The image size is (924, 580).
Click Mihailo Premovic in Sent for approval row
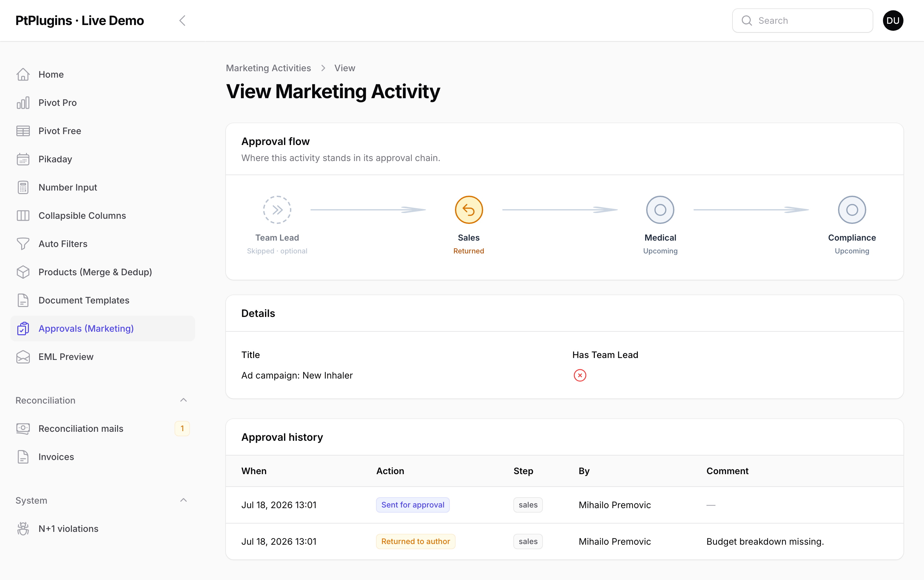tap(614, 505)
